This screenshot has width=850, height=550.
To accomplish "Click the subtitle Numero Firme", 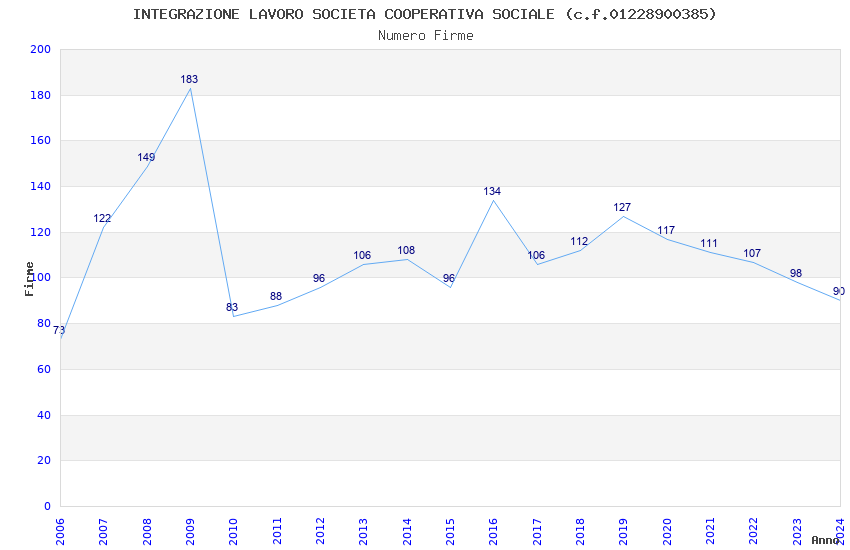I will [x=426, y=36].
